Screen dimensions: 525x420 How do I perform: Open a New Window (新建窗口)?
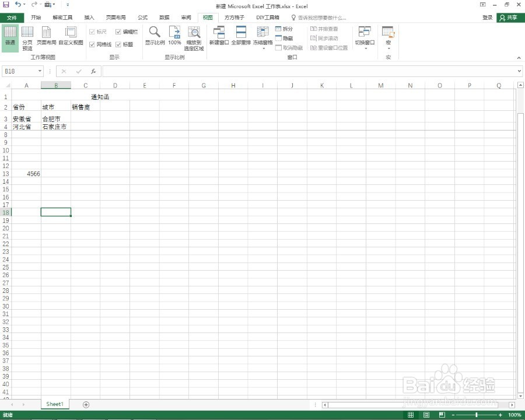tap(219, 35)
